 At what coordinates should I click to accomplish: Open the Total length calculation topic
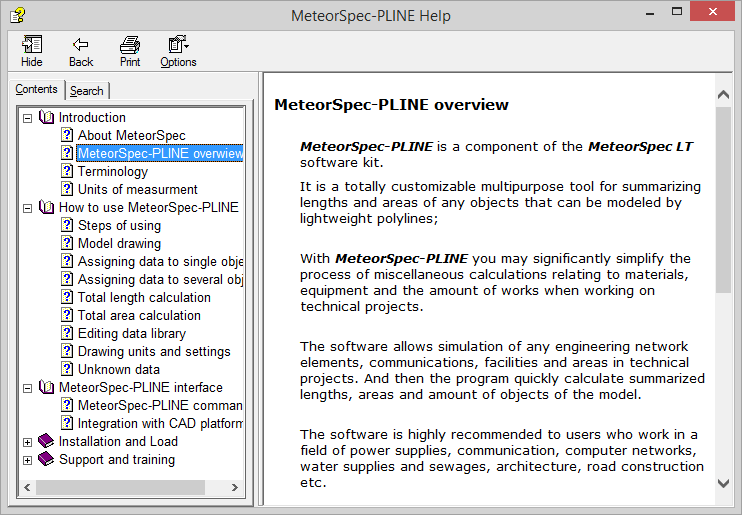click(x=144, y=297)
